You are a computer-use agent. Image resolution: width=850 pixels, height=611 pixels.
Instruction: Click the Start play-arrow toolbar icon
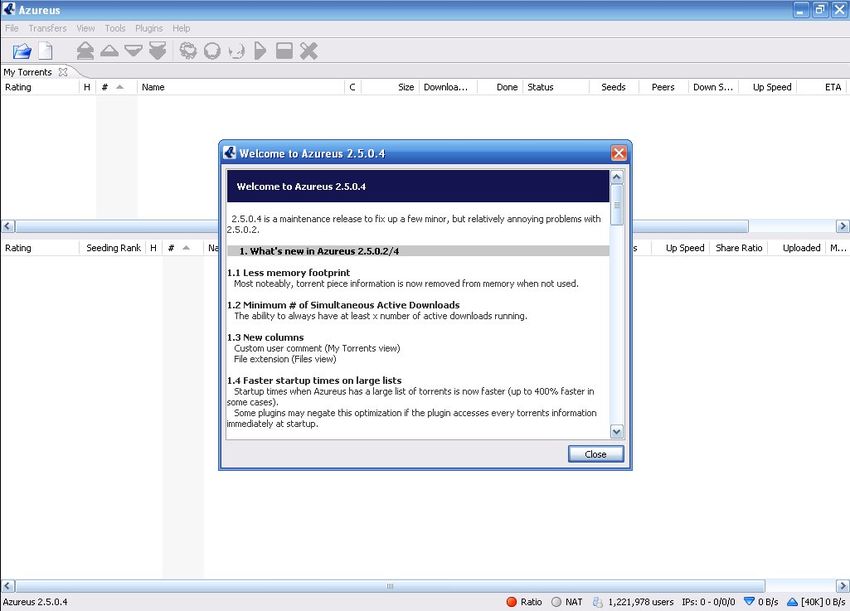(260, 51)
